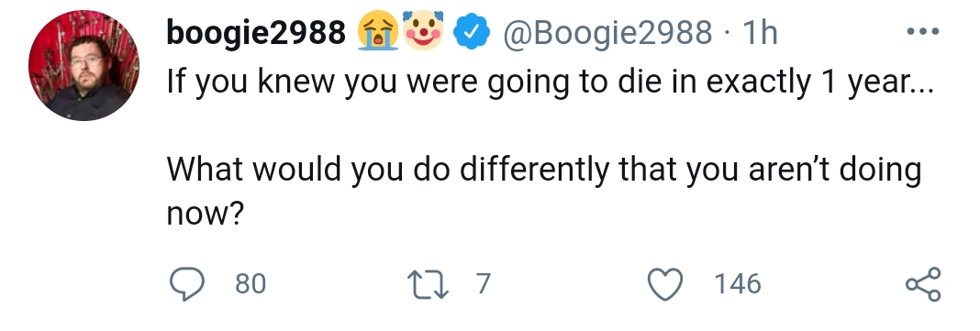Open the reply speech bubble icon
The width and height of the screenshot is (980, 331).
(x=187, y=284)
